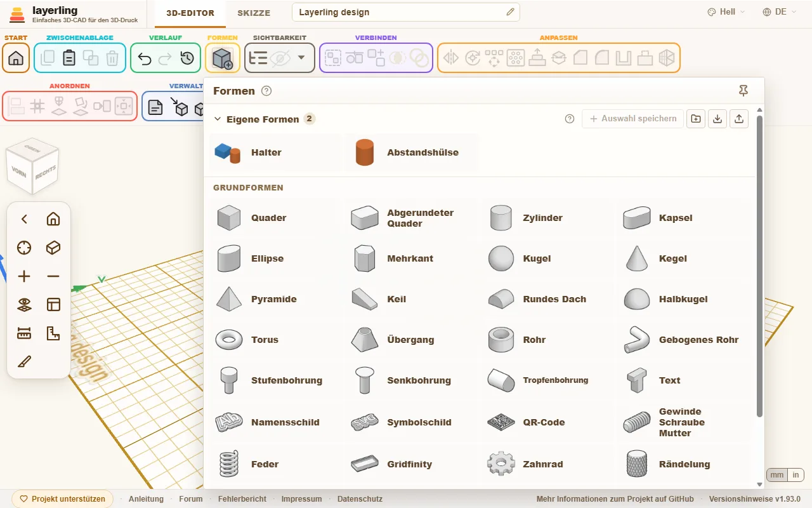812x508 pixels.
Task: Switch to the SKIZZE tab
Action: click(254, 13)
